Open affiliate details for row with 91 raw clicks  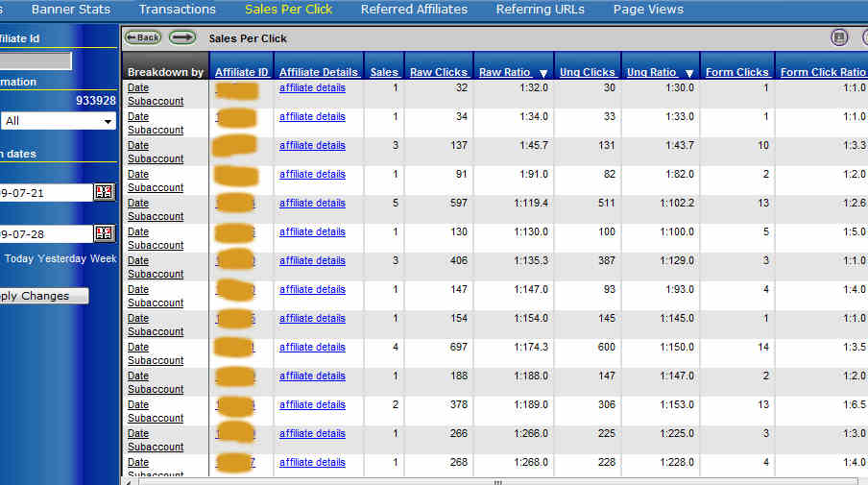[x=312, y=174]
